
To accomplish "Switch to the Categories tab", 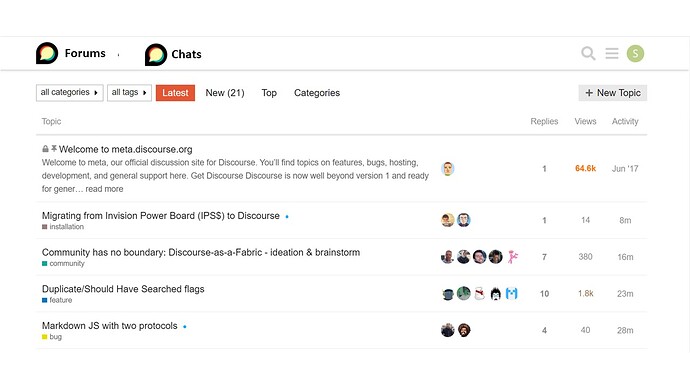I will coord(317,93).
